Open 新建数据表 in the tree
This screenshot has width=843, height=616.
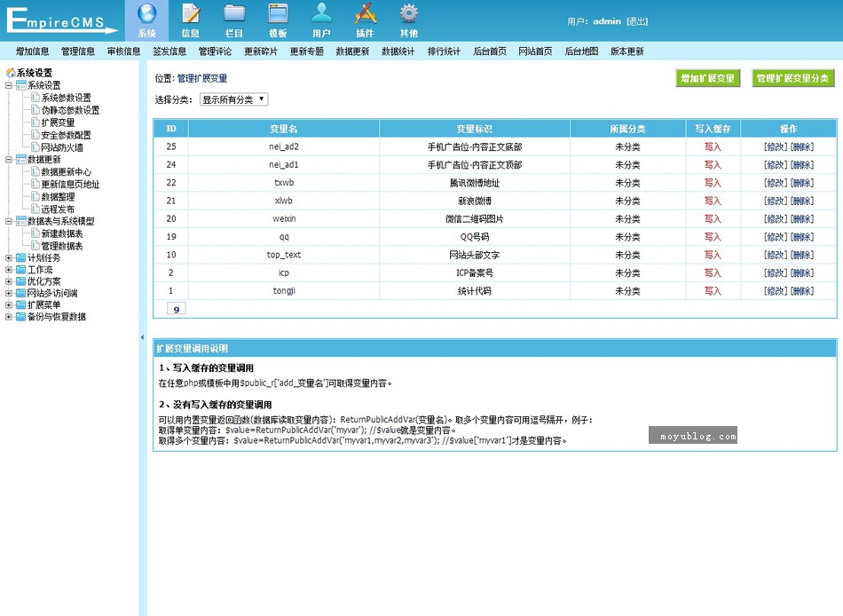(62, 234)
